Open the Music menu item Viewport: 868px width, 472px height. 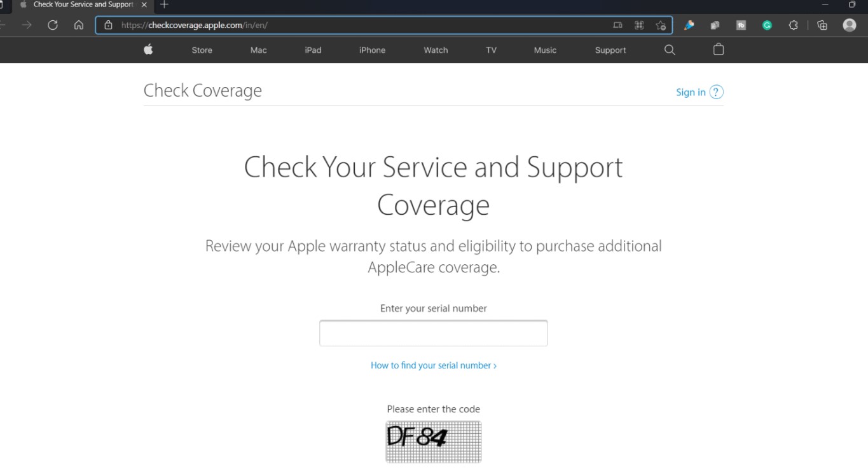545,50
